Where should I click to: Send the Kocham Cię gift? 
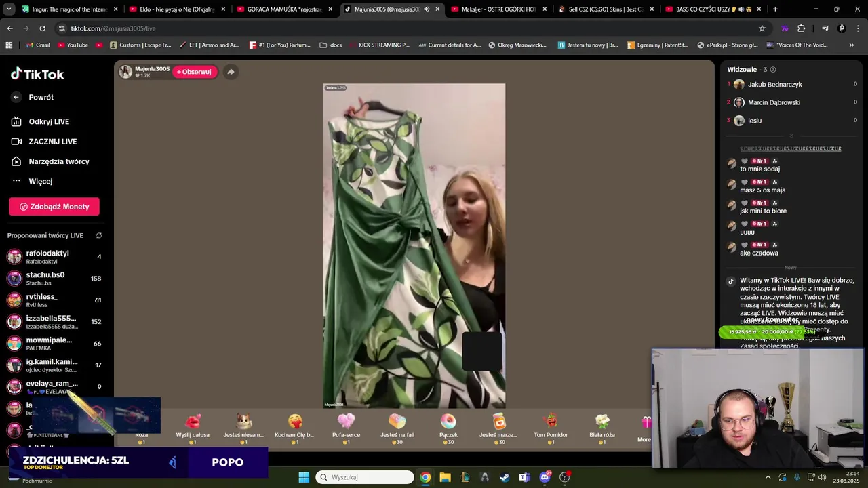[x=294, y=429]
